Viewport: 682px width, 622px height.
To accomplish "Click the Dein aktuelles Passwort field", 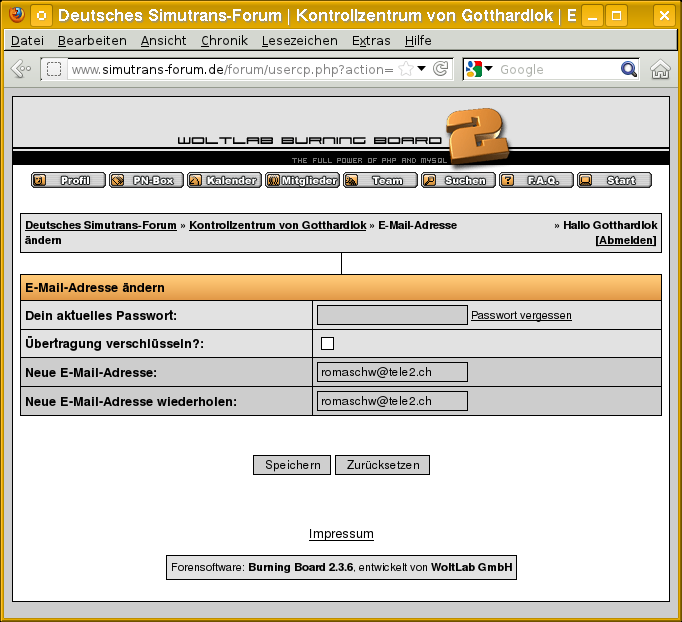I will pyautogui.click(x=392, y=315).
